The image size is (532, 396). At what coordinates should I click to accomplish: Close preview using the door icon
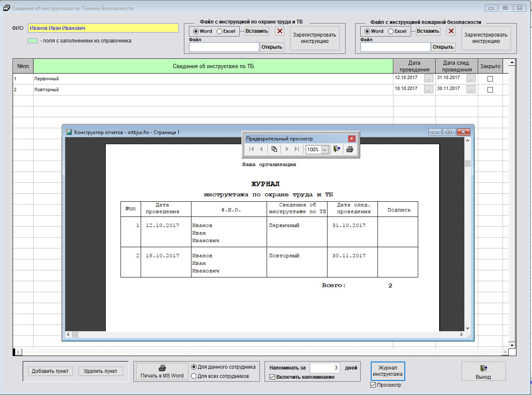click(336, 149)
